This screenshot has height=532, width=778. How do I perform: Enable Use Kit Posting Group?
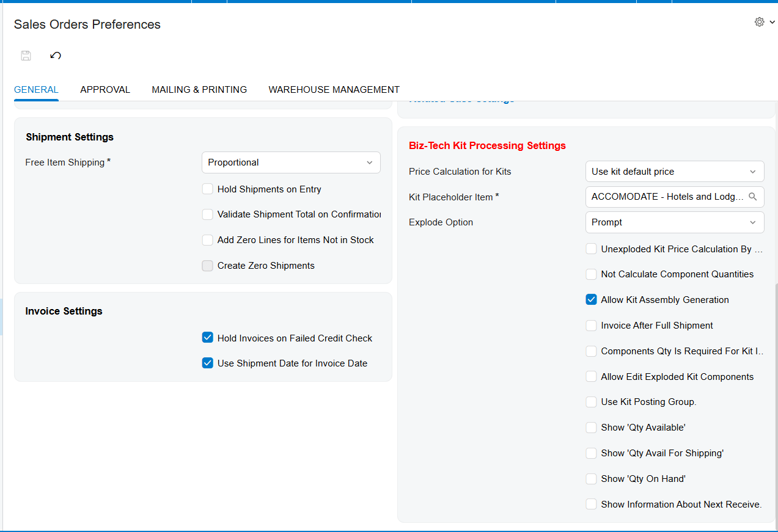(591, 402)
